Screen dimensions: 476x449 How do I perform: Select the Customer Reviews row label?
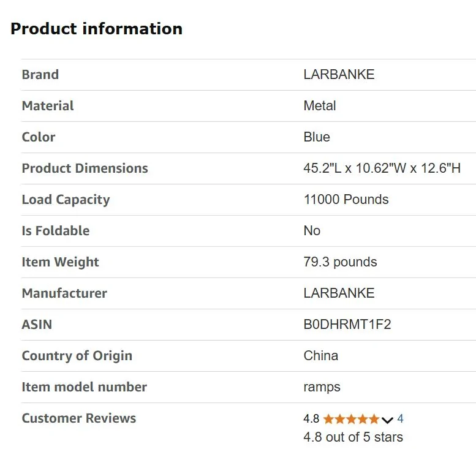coord(79,418)
